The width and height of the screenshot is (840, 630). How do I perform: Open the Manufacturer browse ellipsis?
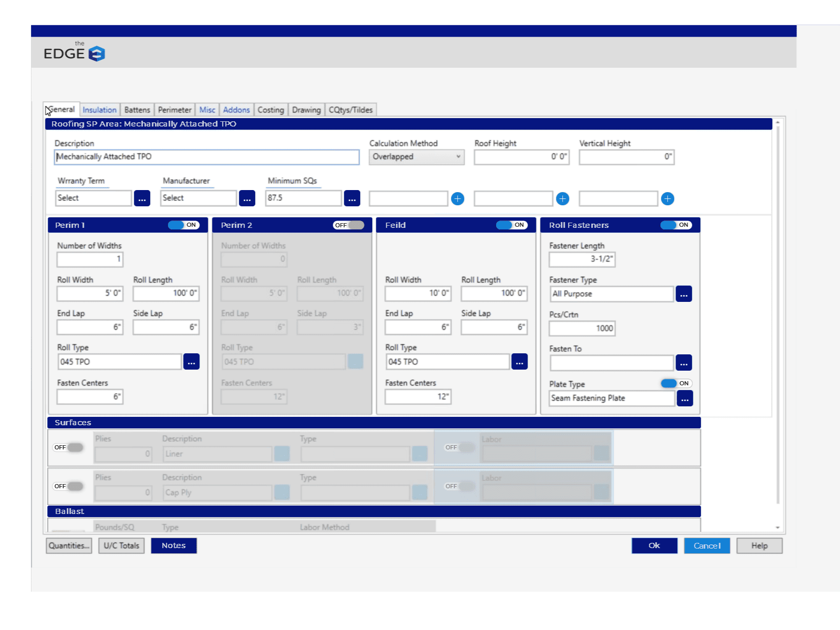tap(247, 198)
